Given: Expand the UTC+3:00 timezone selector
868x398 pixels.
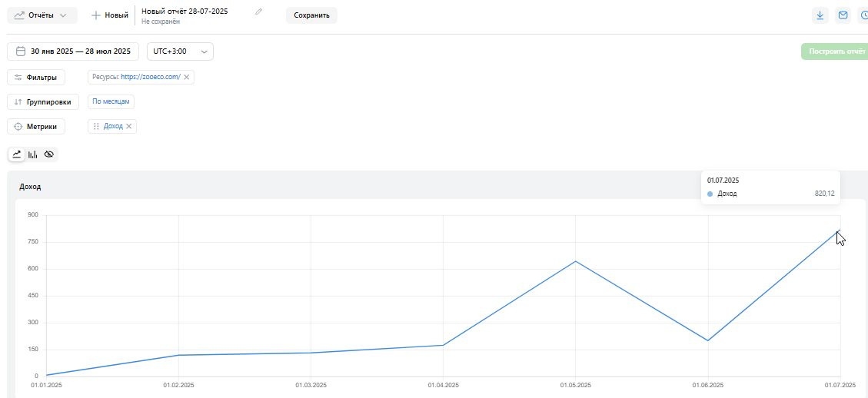Looking at the screenshot, I should (x=180, y=51).
